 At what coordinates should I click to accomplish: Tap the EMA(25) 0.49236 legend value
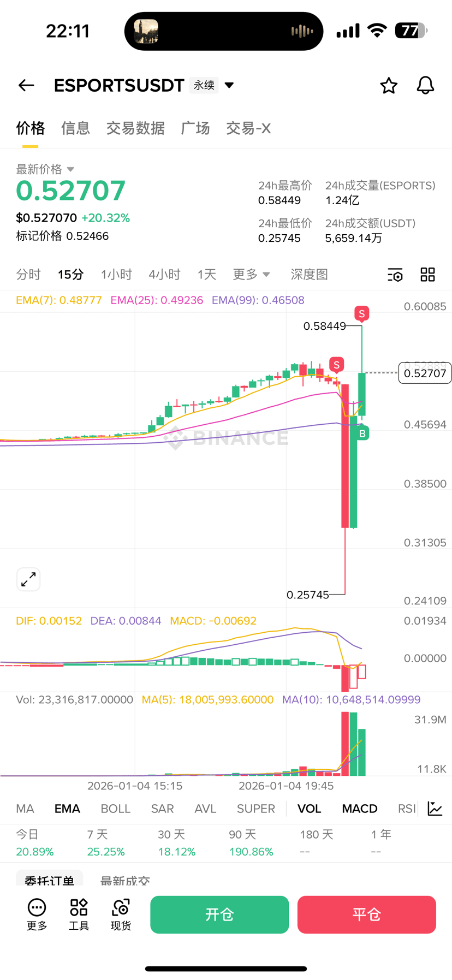157,300
